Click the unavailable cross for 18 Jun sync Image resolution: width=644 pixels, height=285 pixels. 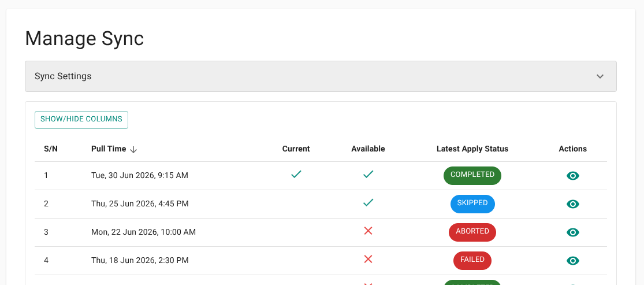tap(368, 259)
